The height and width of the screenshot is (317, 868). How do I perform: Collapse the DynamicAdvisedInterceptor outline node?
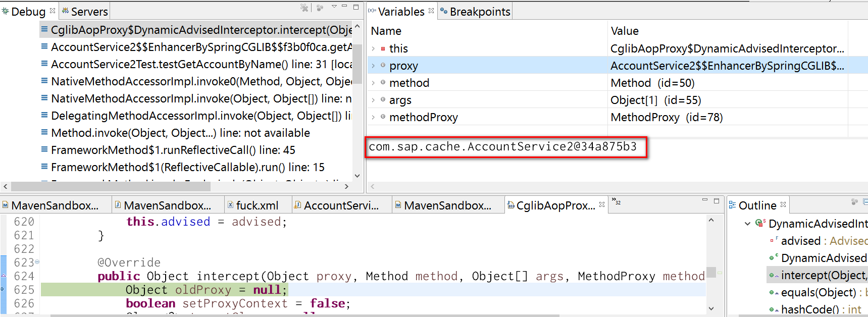(747, 224)
